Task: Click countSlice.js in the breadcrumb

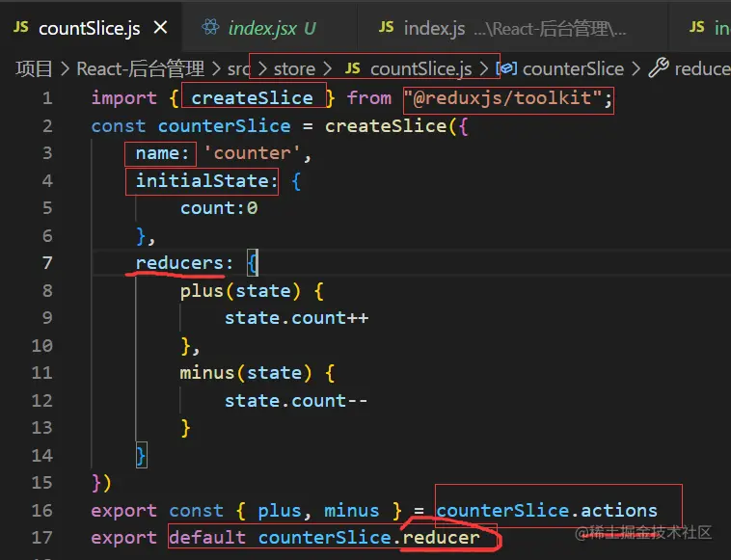Action: [x=420, y=69]
